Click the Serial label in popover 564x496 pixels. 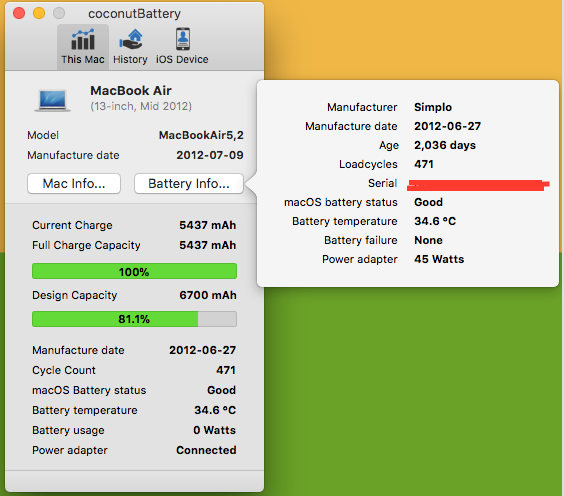click(x=383, y=183)
